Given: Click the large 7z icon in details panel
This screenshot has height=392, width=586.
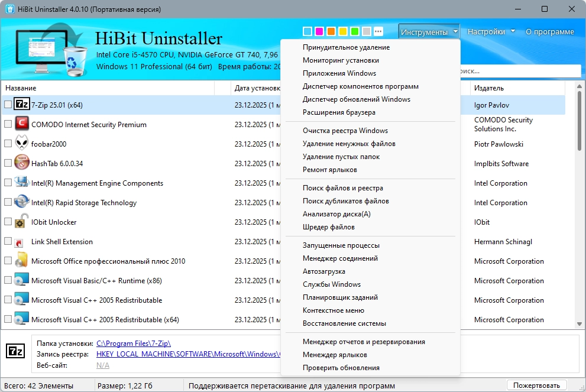Looking at the screenshot, I should click(15, 351).
